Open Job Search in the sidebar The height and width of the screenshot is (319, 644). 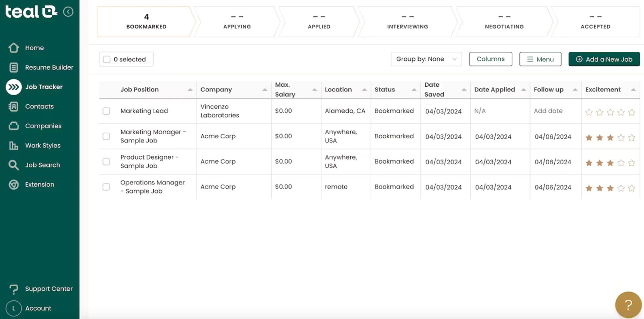coord(42,165)
